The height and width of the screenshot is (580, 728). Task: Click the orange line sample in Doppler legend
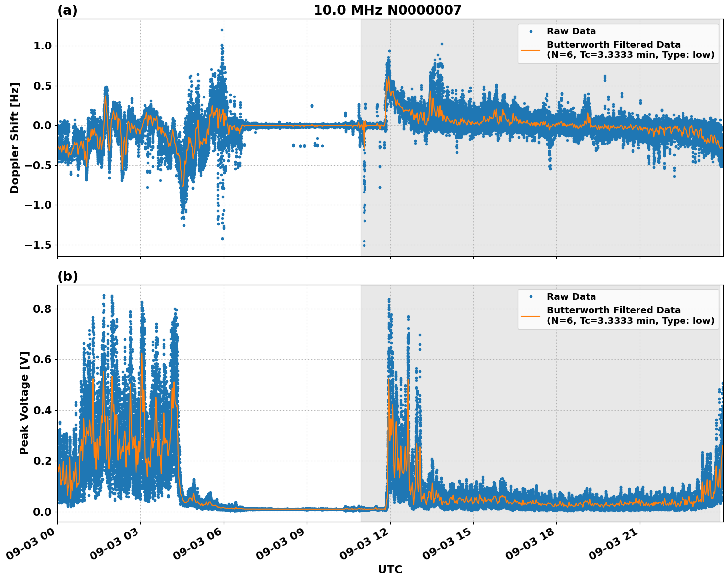pyautogui.click(x=531, y=50)
